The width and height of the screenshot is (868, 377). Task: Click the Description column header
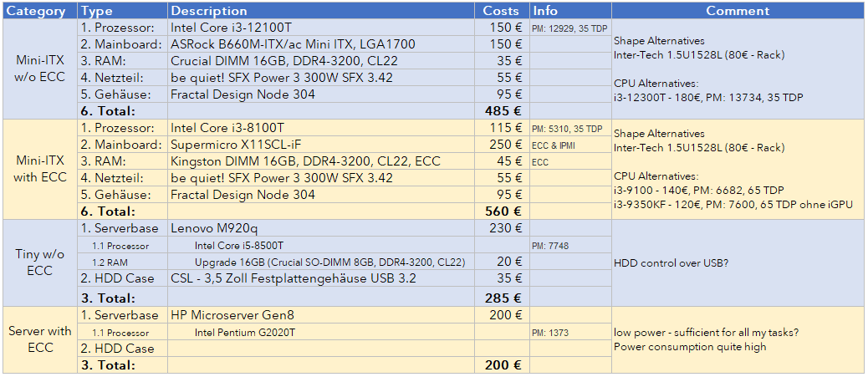point(321,11)
